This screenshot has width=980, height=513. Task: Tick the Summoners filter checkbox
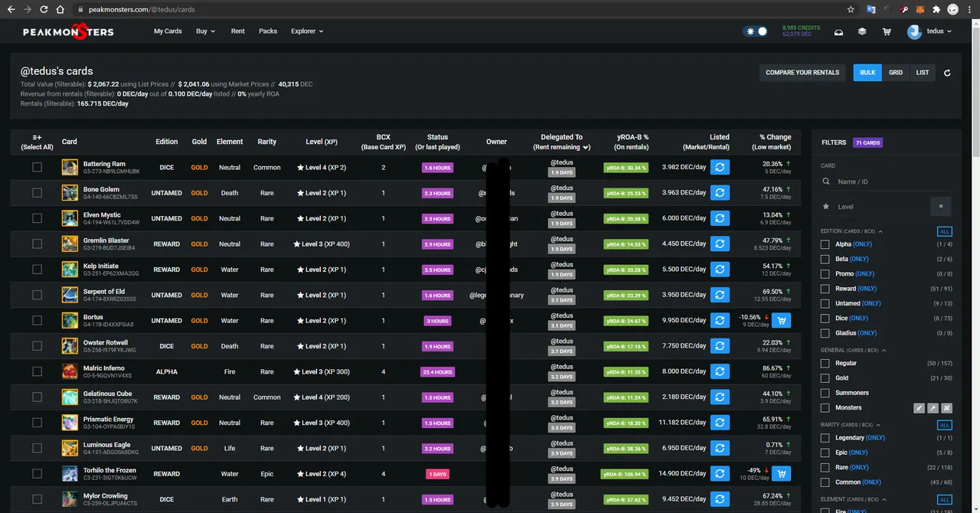(x=825, y=393)
